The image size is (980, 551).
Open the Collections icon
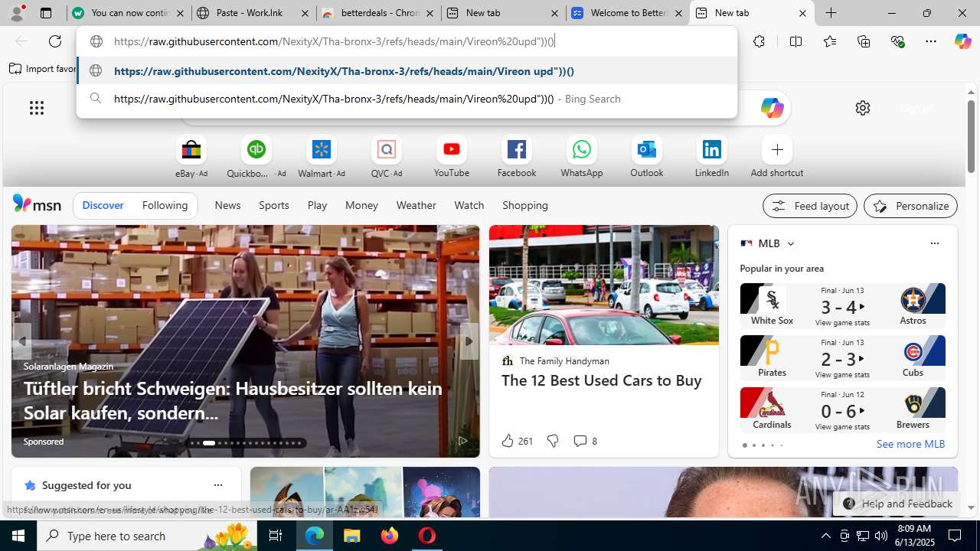pos(864,41)
